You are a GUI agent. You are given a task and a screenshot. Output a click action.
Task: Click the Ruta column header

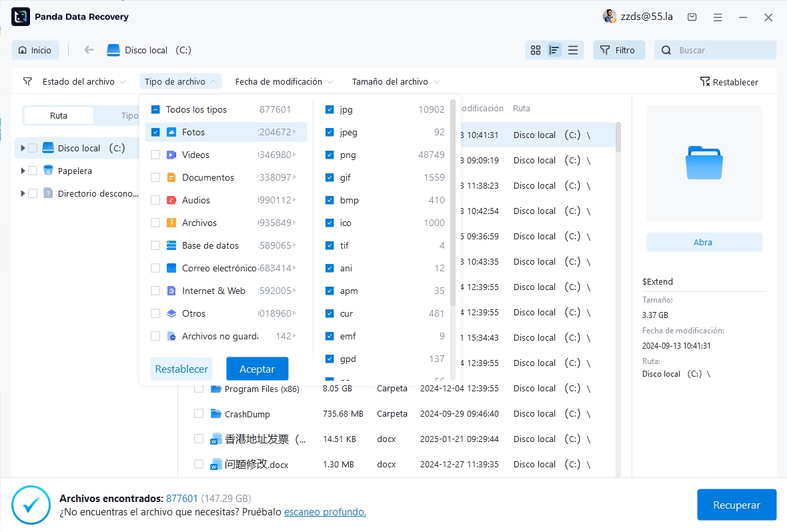[x=521, y=108]
